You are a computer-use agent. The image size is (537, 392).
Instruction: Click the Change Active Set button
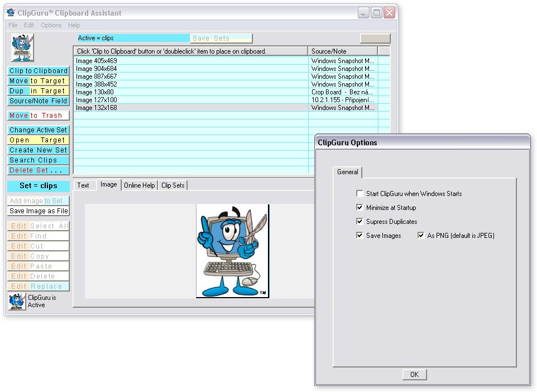coord(39,130)
